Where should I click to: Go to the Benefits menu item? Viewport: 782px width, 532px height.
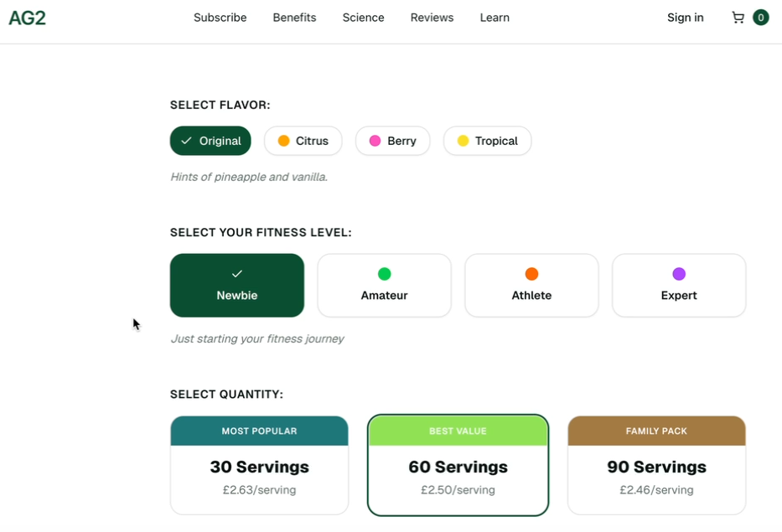pyautogui.click(x=294, y=18)
